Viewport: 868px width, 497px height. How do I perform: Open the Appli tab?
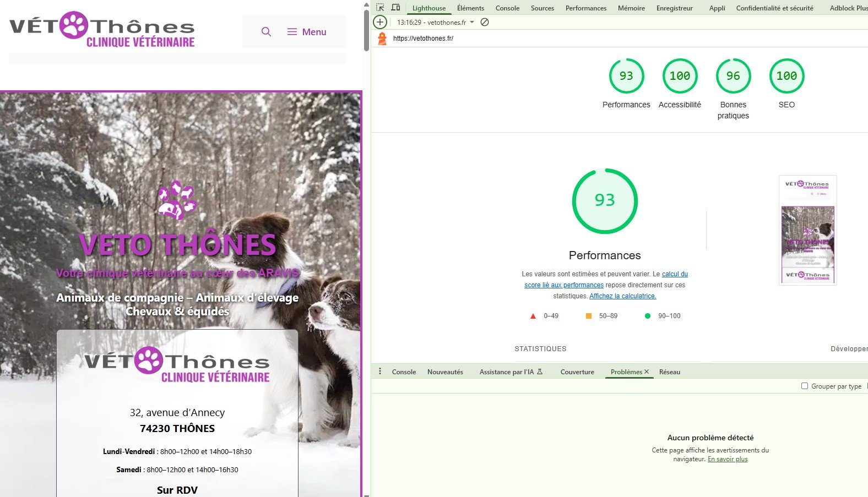(x=717, y=8)
